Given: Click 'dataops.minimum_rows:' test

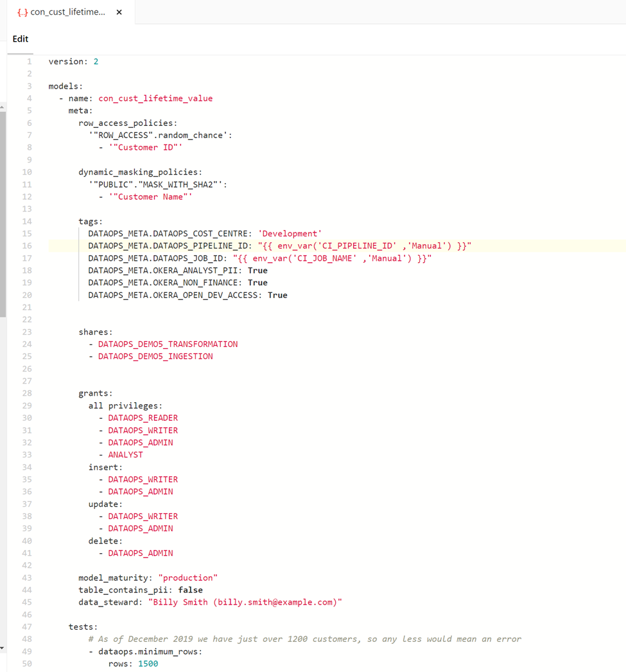Looking at the screenshot, I should (150, 651).
